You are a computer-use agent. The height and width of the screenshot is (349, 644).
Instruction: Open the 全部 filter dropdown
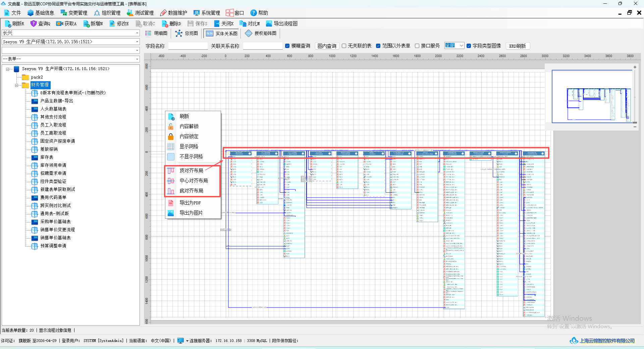tap(454, 46)
